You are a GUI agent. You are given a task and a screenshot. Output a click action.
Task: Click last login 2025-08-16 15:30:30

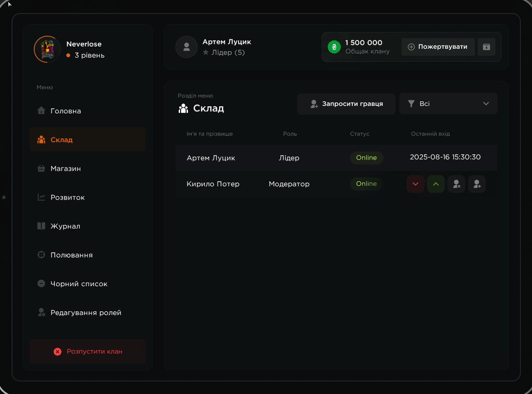point(445,157)
